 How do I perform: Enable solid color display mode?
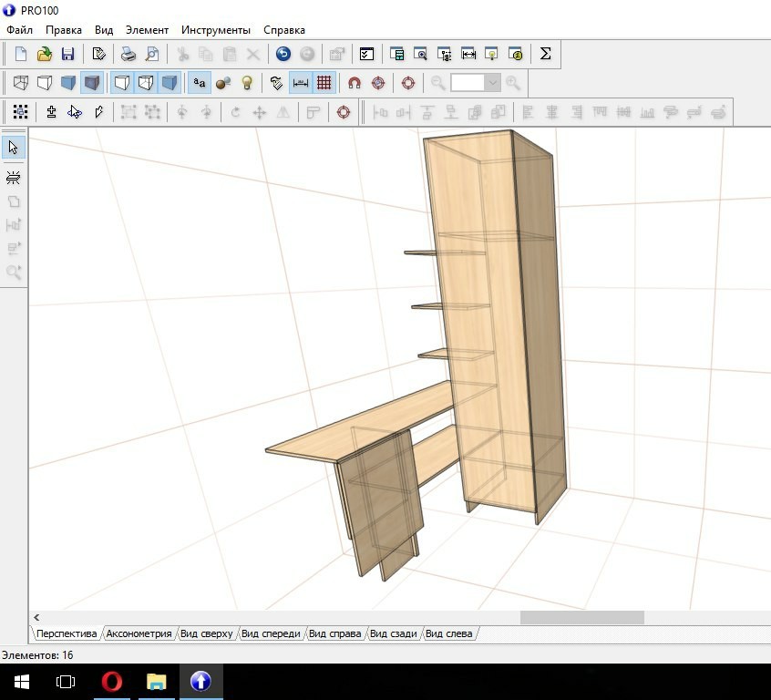(x=67, y=83)
